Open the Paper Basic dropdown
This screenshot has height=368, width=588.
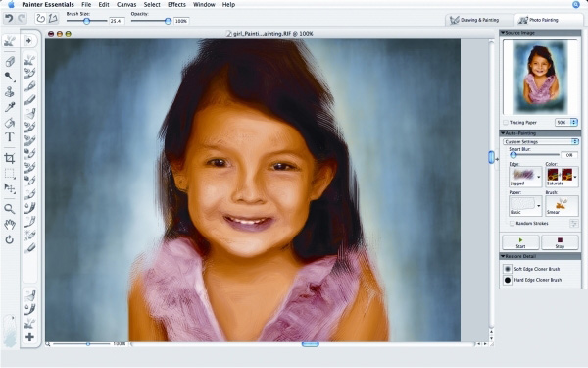[x=525, y=206]
